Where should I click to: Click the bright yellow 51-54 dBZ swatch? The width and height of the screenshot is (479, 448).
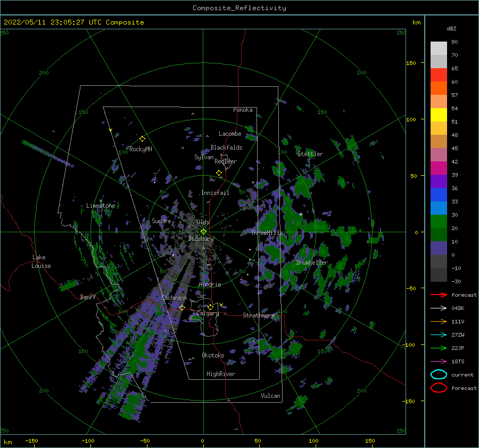click(439, 115)
